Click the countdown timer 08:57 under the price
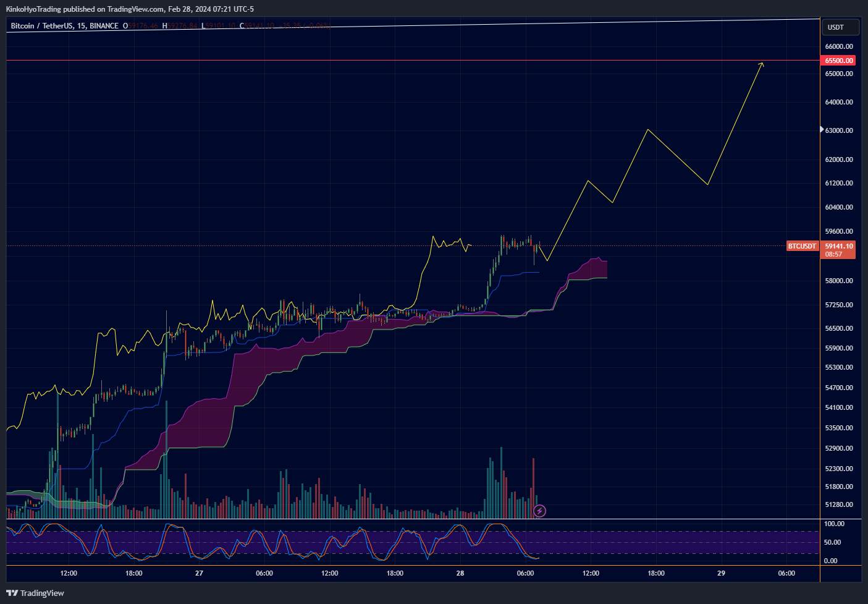The width and height of the screenshot is (868, 604). pos(833,254)
